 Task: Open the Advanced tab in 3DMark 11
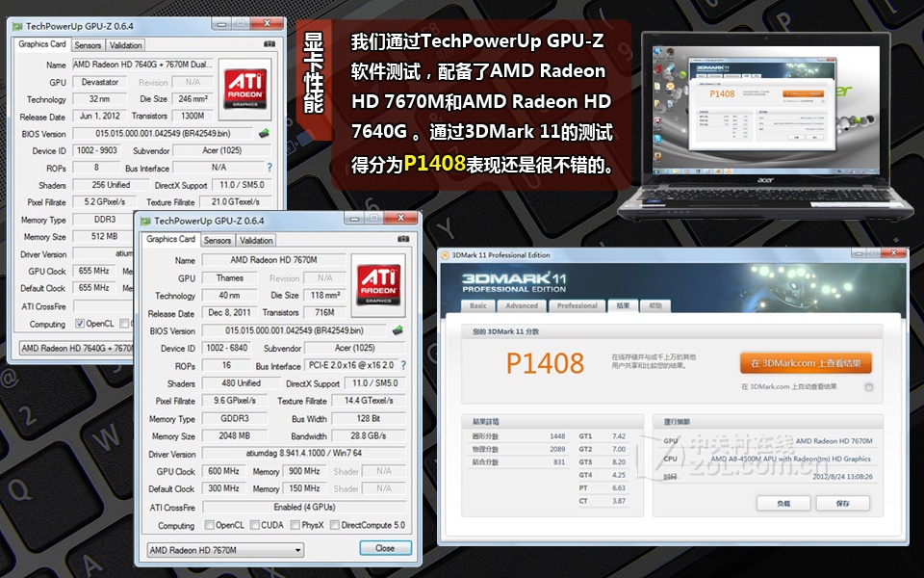pos(522,305)
